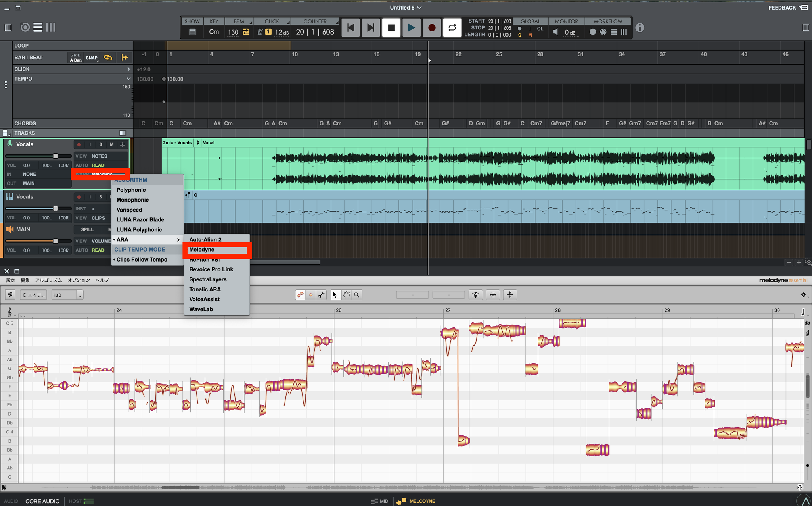The width and height of the screenshot is (812, 506).
Task: Open the MIDI tab at the bottom
Action: (x=380, y=501)
